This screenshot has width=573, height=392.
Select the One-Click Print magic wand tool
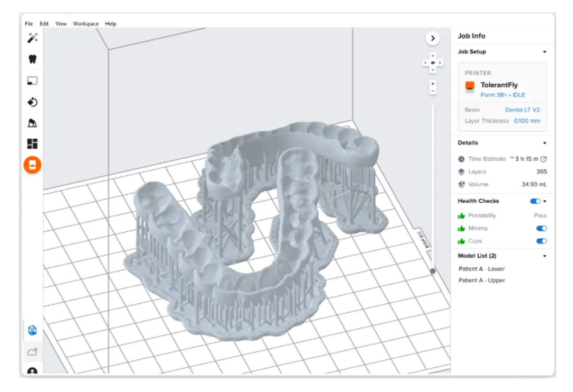pyautogui.click(x=32, y=38)
